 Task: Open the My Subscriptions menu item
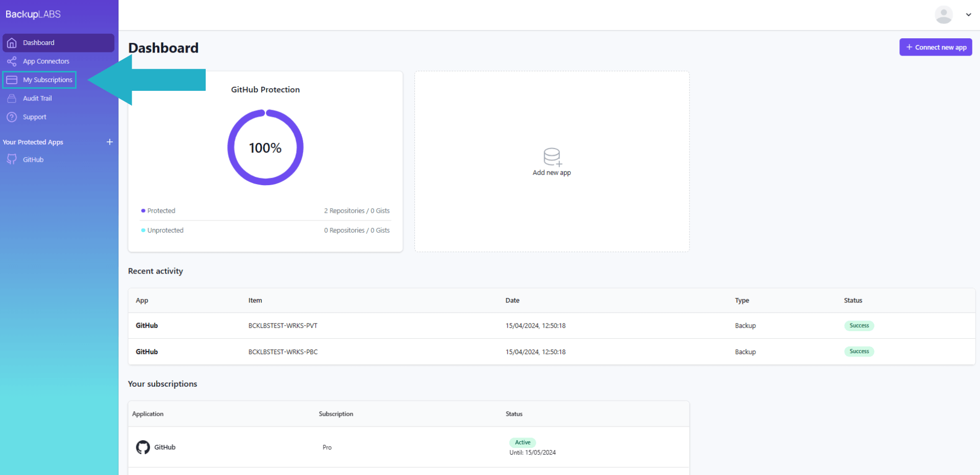[x=47, y=80]
